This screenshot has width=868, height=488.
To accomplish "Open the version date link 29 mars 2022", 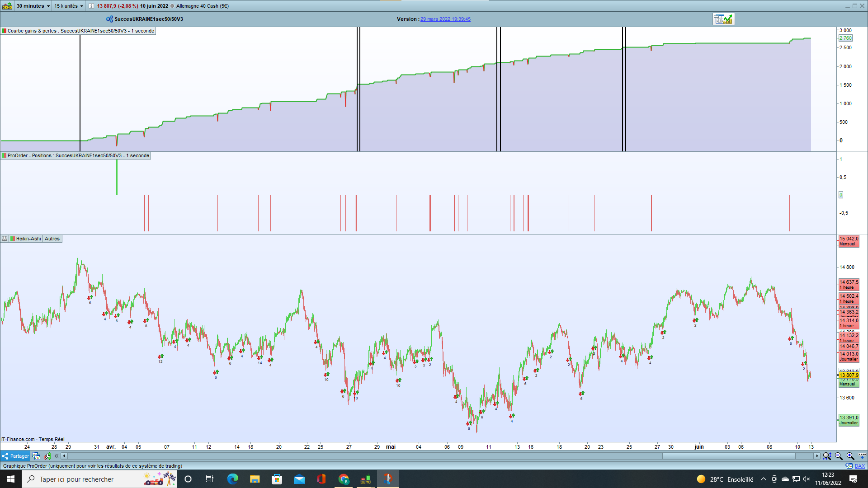I will click(445, 19).
